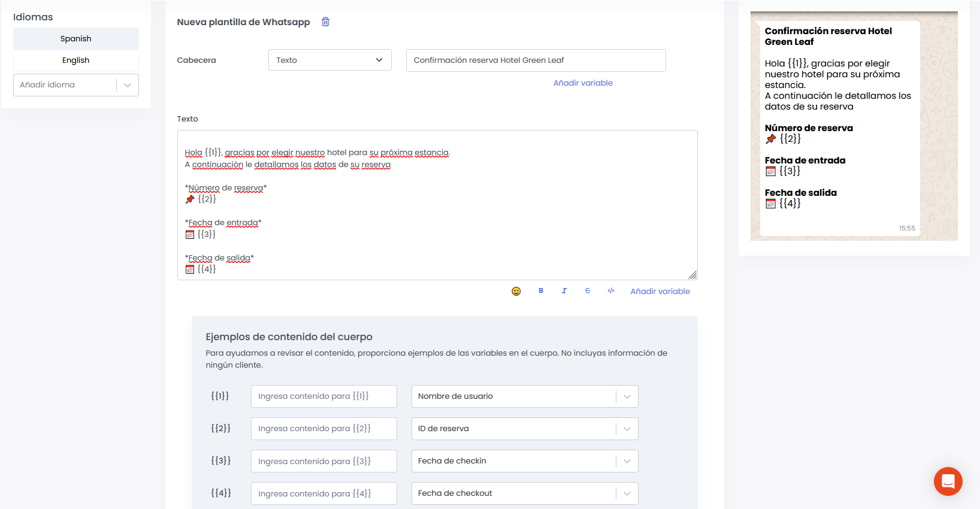Viewport: 980px width, 509px height.
Task: Click Fecha de entrada in the preview
Action: [x=805, y=160]
